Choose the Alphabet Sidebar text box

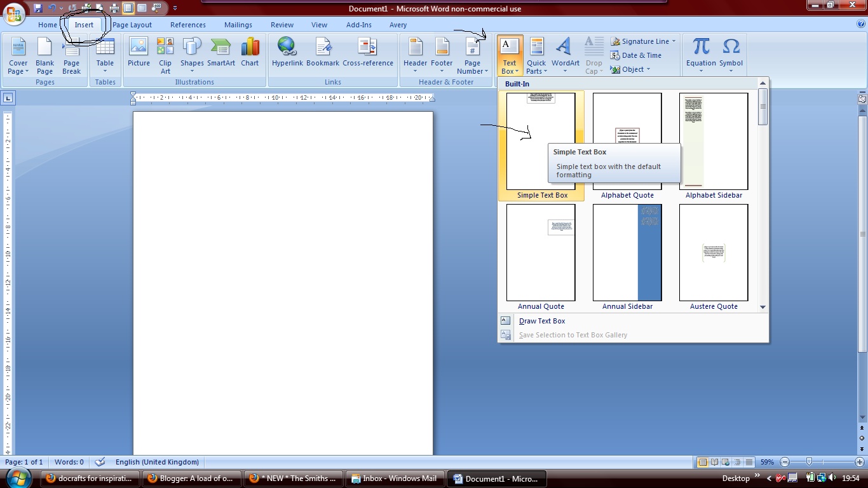pyautogui.click(x=714, y=146)
